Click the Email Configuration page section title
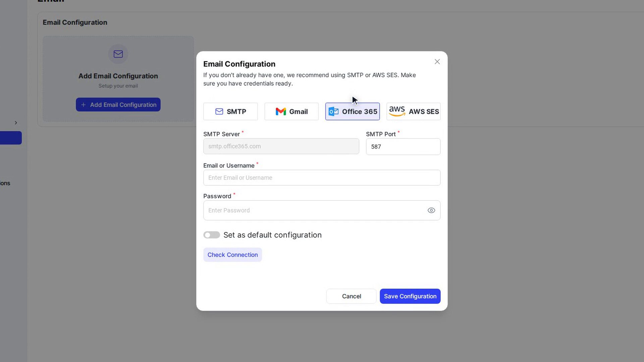 75,22
